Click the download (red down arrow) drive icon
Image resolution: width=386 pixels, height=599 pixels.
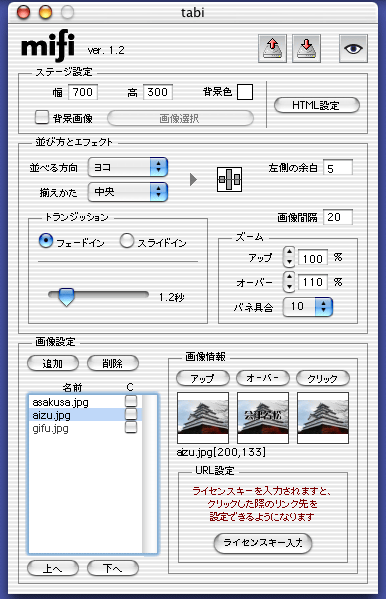[x=307, y=49]
